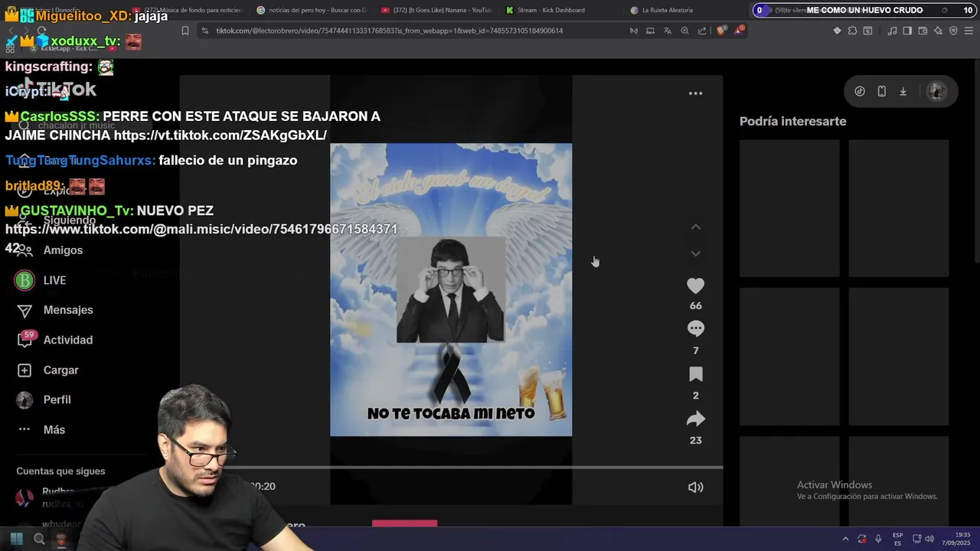Viewport: 980px width, 551px height.
Task: Open the three-dots video options menu
Action: 695,93
